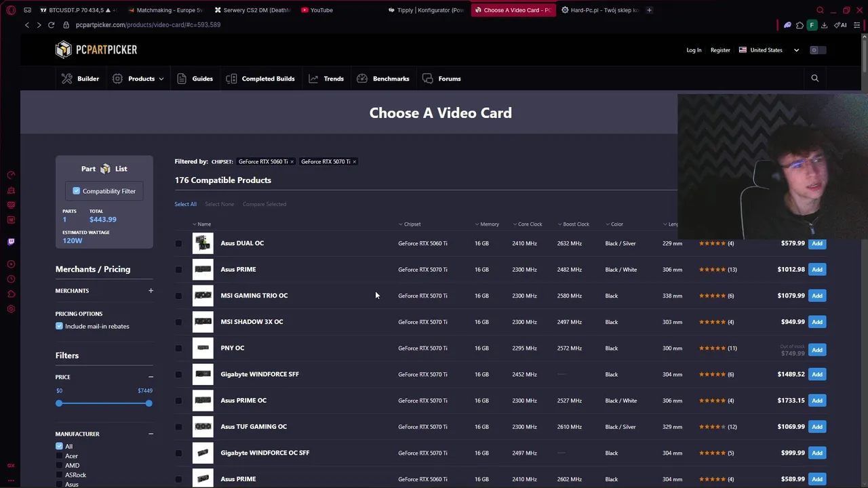
Task: Click the PCPartPicker logo
Action: tap(96, 49)
